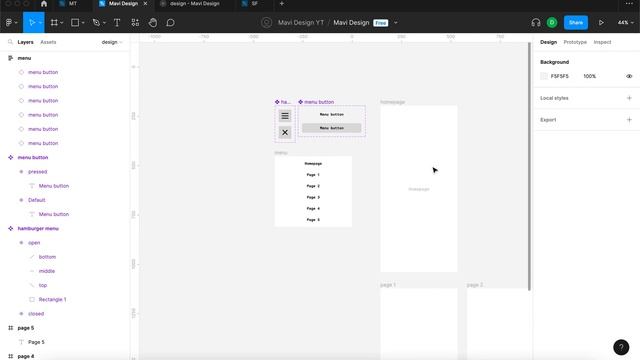Open the zoom level 44% dropdown

pos(625,22)
